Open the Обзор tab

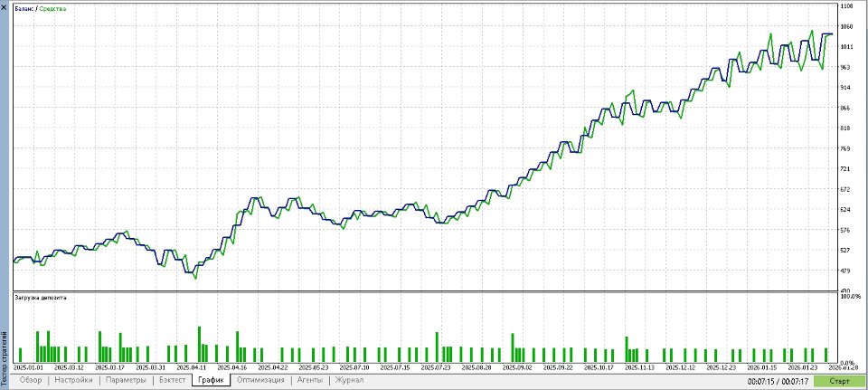(x=31, y=380)
